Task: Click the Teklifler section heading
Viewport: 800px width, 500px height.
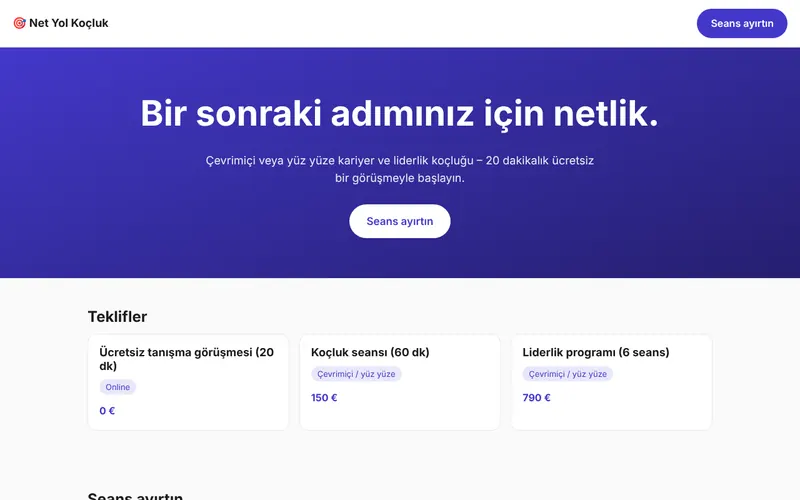Action: (117, 316)
